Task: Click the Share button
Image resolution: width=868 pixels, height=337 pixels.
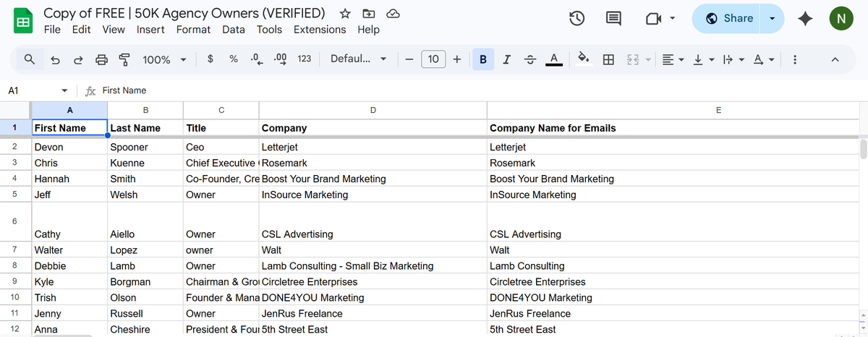Action: click(729, 19)
